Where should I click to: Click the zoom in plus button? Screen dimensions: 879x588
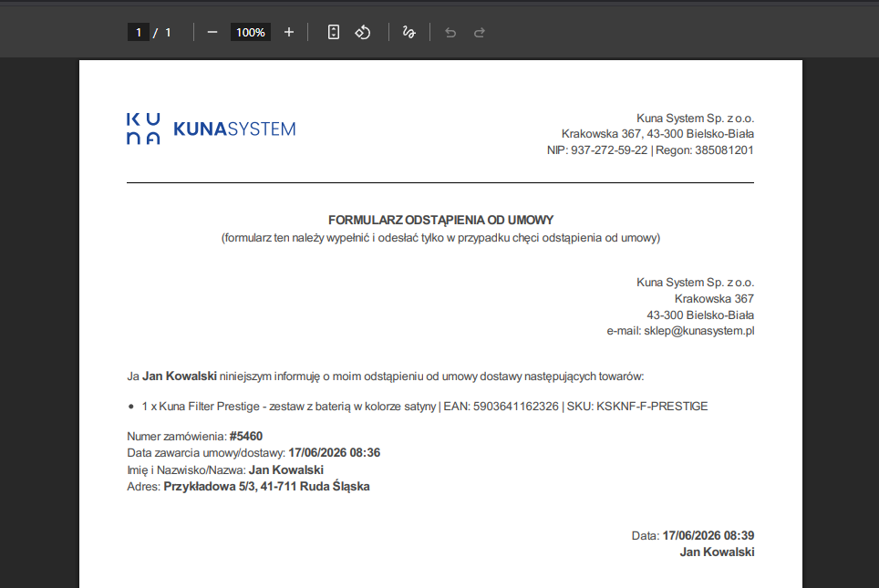tap(289, 33)
